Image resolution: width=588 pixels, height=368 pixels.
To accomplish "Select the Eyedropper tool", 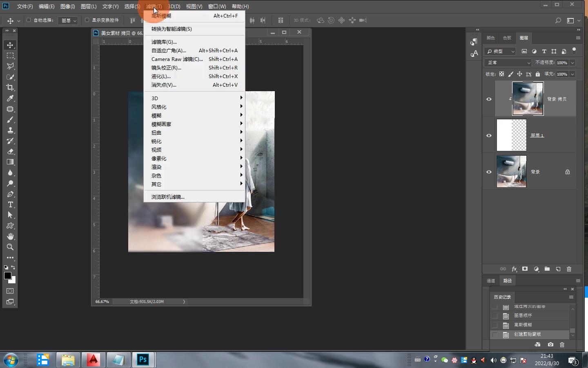I will click(10, 98).
